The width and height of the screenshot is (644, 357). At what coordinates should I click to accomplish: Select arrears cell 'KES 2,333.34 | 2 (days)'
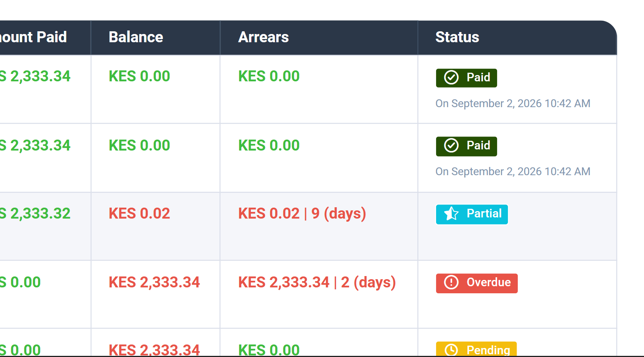317,282
